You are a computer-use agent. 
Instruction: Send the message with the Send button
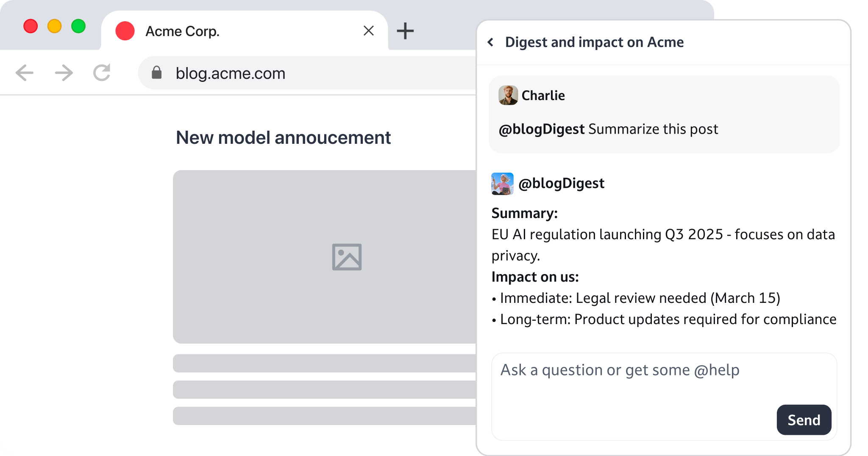pos(804,420)
